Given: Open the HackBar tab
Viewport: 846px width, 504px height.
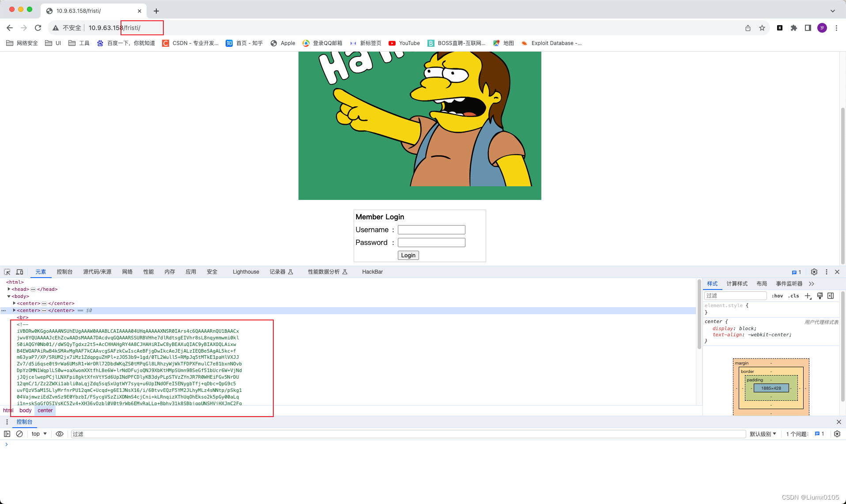Looking at the screenshot, I should coord(372,272).
